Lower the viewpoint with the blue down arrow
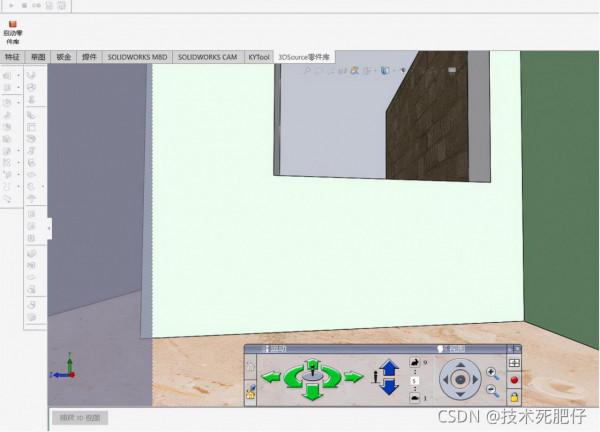Screen dimensions: 600x432 tap(389, 386)
